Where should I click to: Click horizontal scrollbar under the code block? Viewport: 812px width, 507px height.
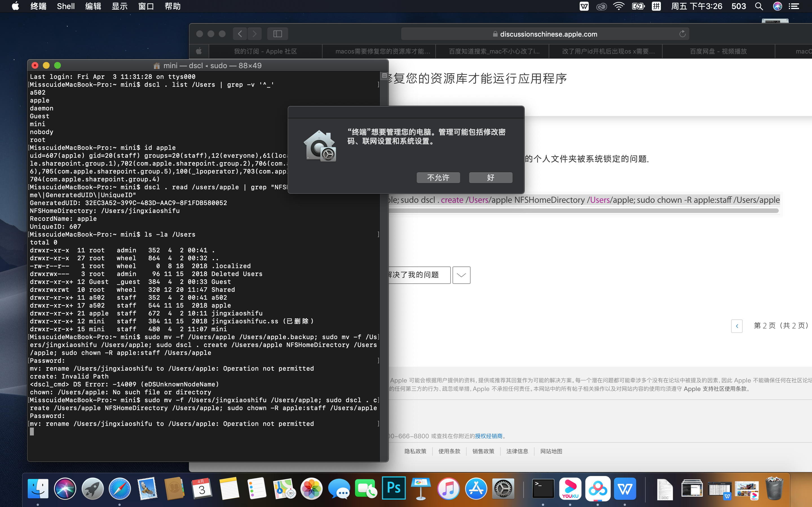[584, 211]
